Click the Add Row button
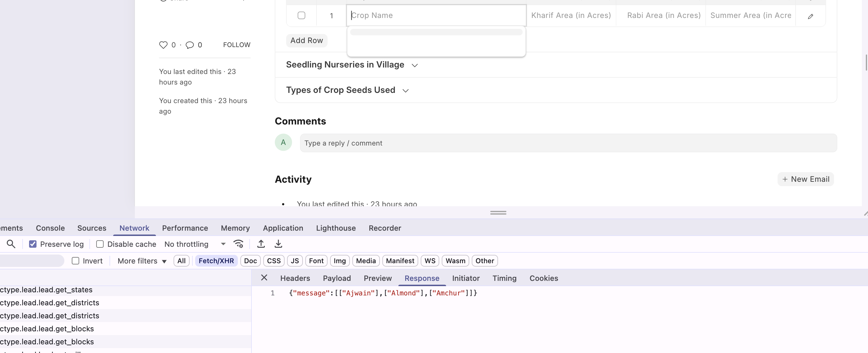The height and width of the screenshot is (353, 868). (306, 41)
